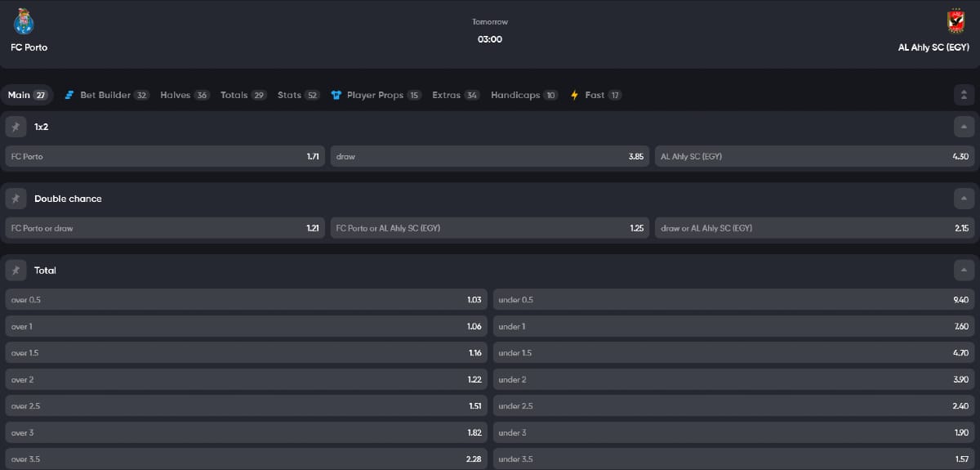Image resolution: width=980 pixels, height=470 pixels.
Task: Click the AL Ahly SC (EGY) team name
Action: pyautogui.click(x=933, y=47)
